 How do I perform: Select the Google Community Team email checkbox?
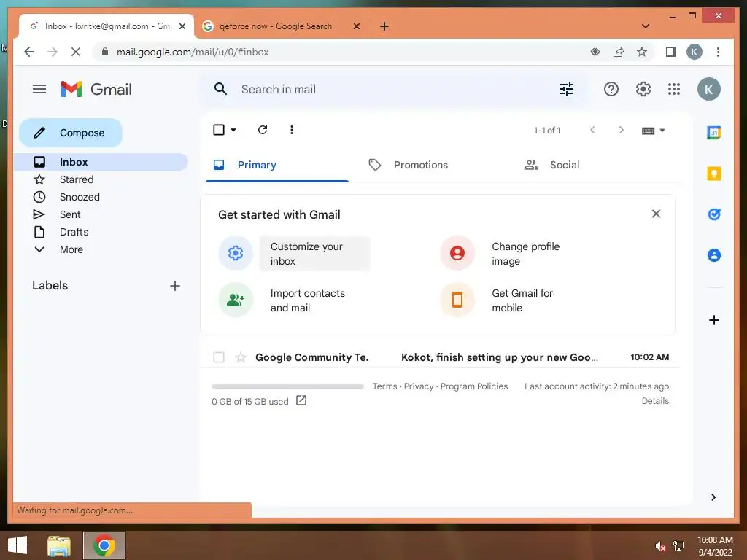pos(219,357)
